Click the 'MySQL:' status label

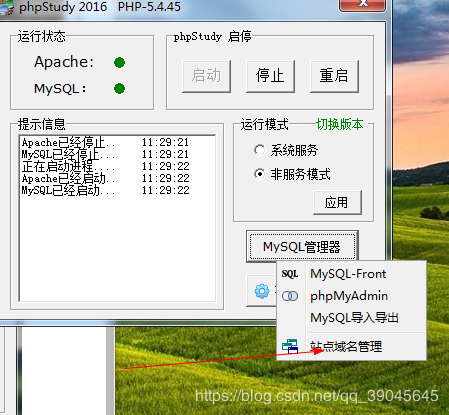click(60, 89)
